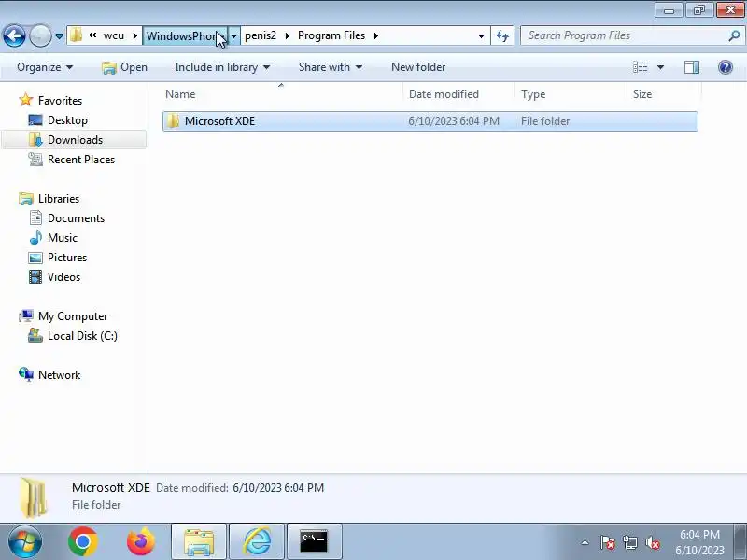Sort by Date modified column header
Image resolution: width=747 pixels, height=560 pixels.
pos(458,94)
